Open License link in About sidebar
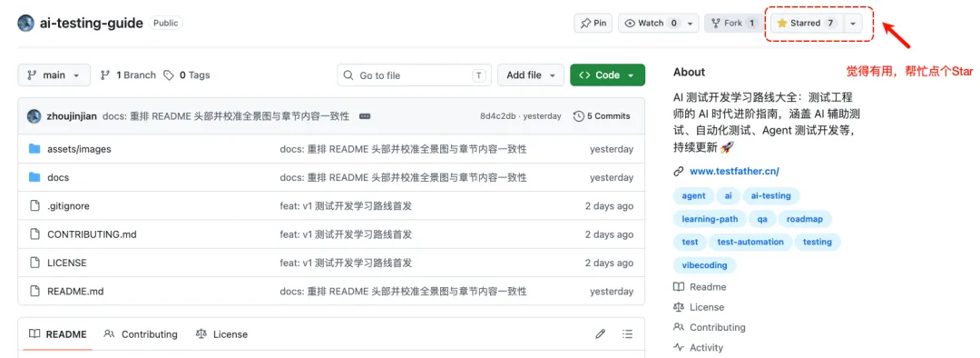This screenshot has width=980, height=358. pos(700,307)
